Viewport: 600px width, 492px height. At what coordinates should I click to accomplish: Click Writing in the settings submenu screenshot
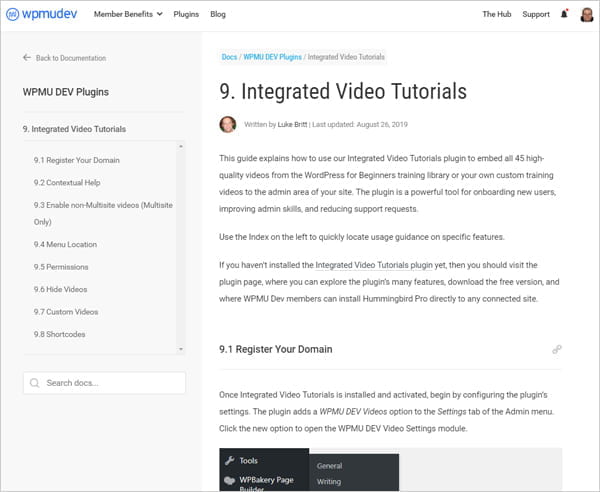point(329,482)
